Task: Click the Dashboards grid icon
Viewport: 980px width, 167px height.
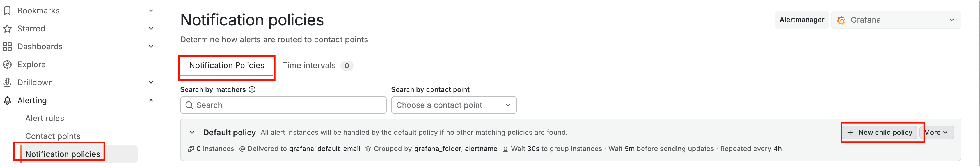Action: (7, 46)
